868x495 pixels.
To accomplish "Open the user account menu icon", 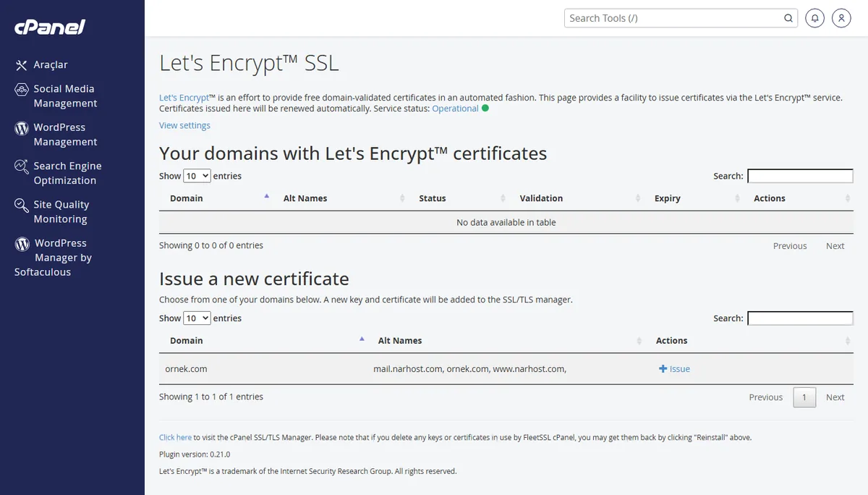I will click(x=841, y=18).
